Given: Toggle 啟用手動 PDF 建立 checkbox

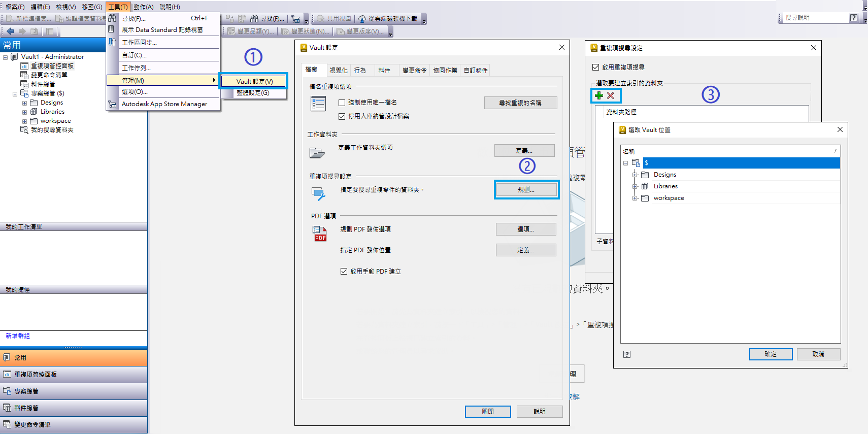Looking at the screenshot, I should 344,272.
